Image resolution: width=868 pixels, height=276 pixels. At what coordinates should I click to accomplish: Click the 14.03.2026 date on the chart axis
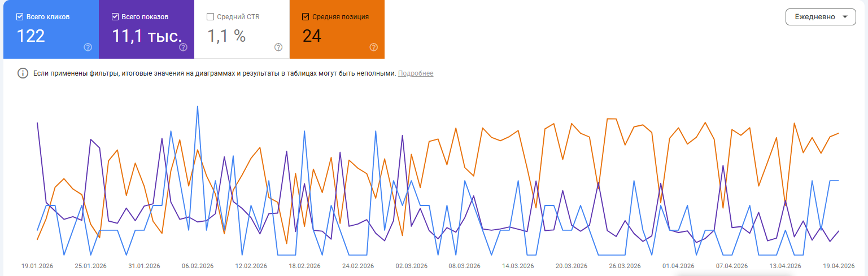(x=518, y=266)
